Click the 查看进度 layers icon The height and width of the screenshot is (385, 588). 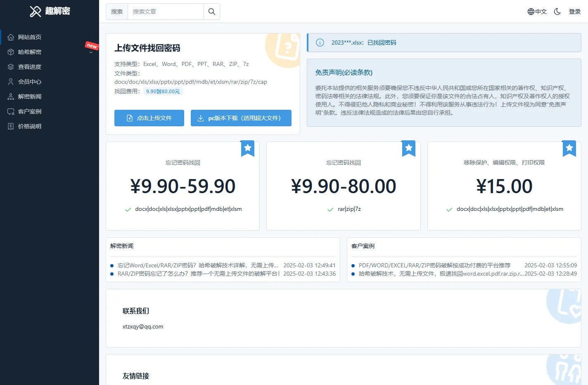click(11, 67)
